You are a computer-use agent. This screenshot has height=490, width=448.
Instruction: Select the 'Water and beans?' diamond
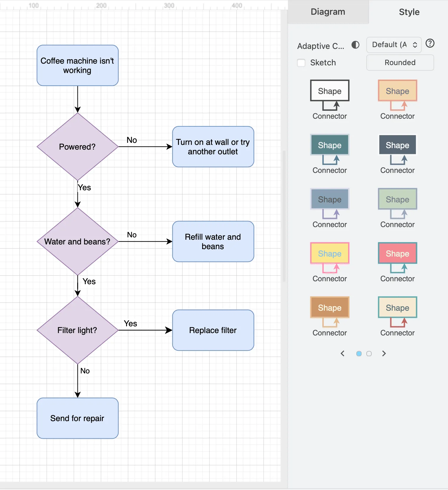(x=78, y=241)
